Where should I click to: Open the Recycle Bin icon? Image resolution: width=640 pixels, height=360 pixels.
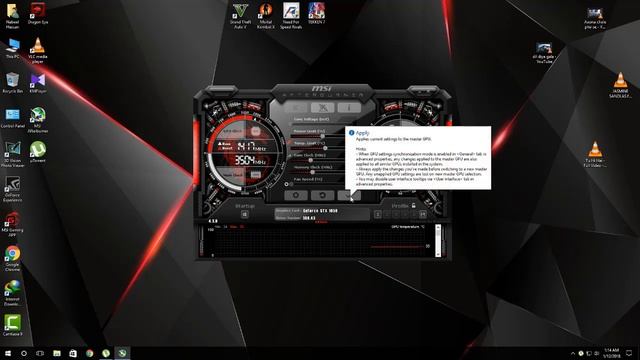pyautogui.click(x=13, y=83)
